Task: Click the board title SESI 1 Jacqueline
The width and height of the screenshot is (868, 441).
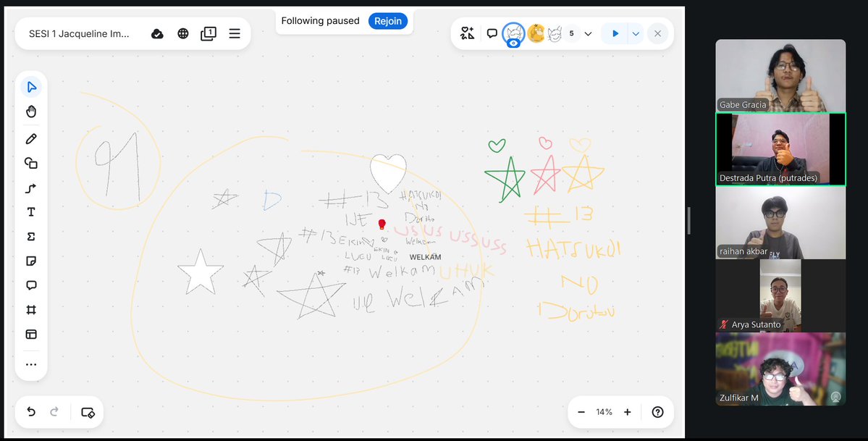Action: pos(79,34)
